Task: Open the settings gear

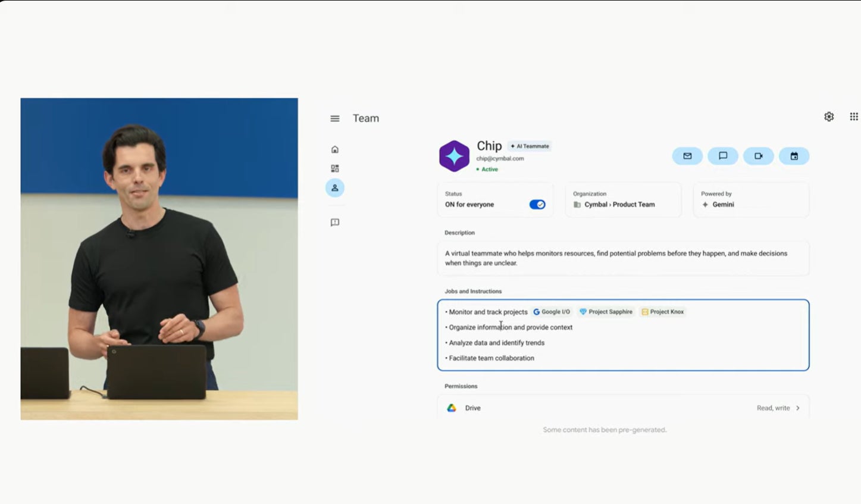Action: coord(829,116)
